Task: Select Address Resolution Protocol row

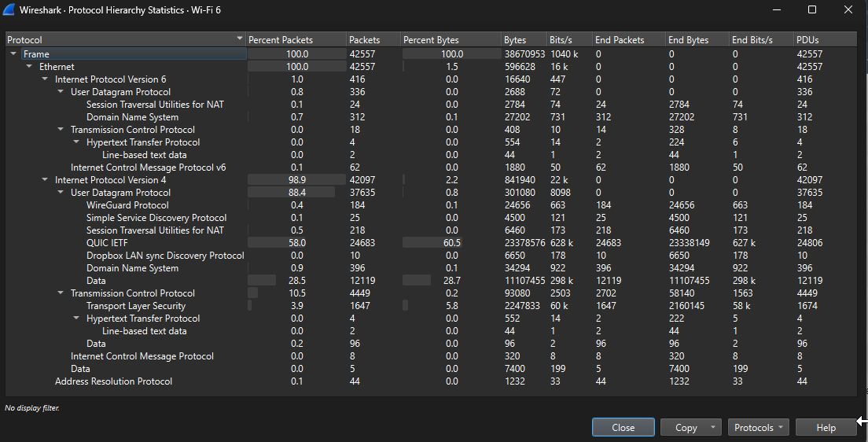Action: 431,381
